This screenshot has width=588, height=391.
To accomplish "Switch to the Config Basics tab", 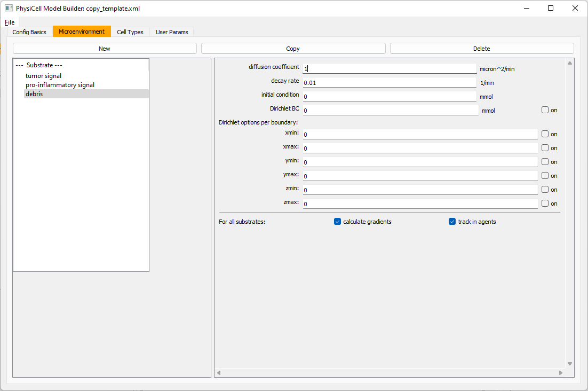I will coord(29,32).
